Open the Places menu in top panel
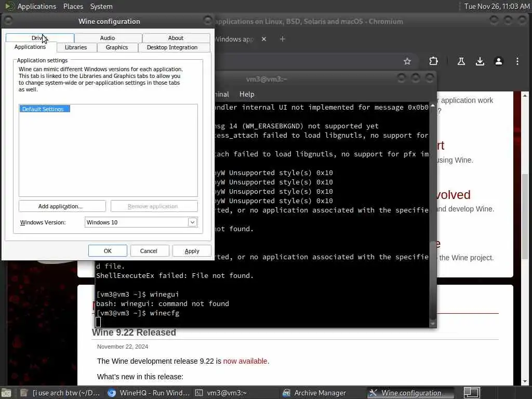Screen dimensions: 532x399 (x=73, y=6)
